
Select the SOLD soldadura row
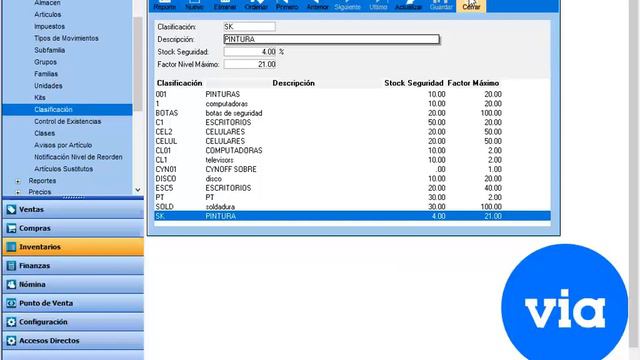352,207
